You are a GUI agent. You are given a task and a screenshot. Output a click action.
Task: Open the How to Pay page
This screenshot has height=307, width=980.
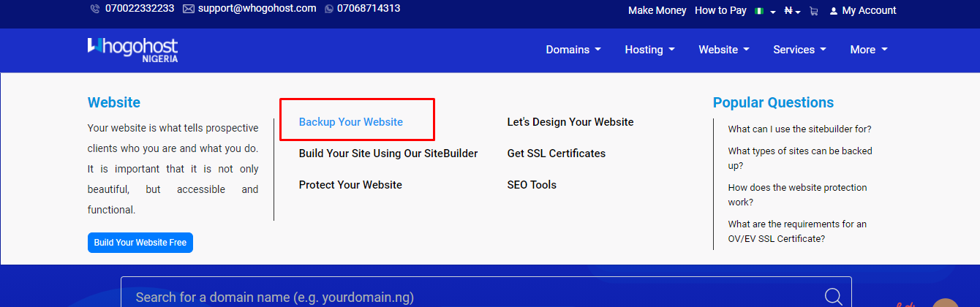720,10
